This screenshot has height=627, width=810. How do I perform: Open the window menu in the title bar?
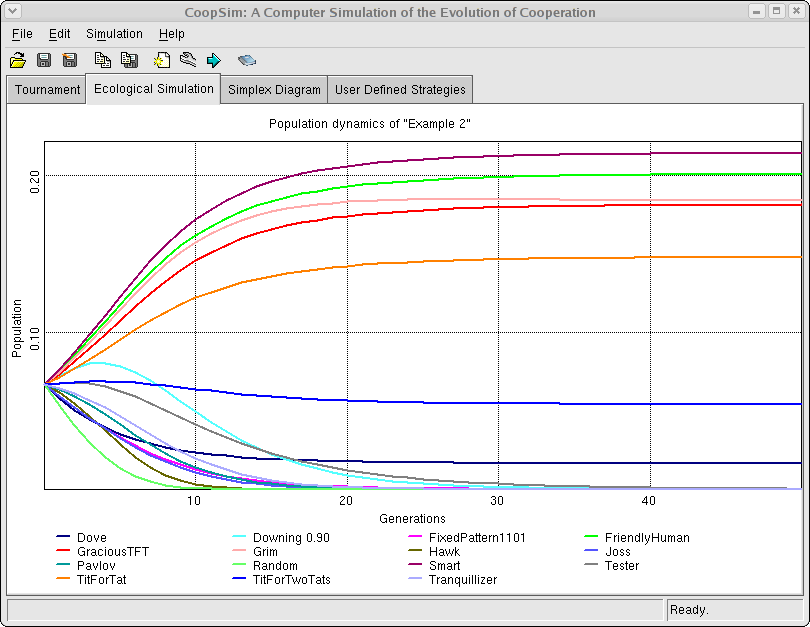12,12
